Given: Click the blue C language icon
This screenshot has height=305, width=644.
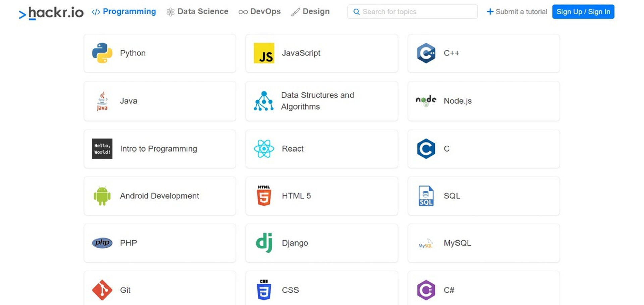Looking at the screenshot, I should click(x=426, y=149).
